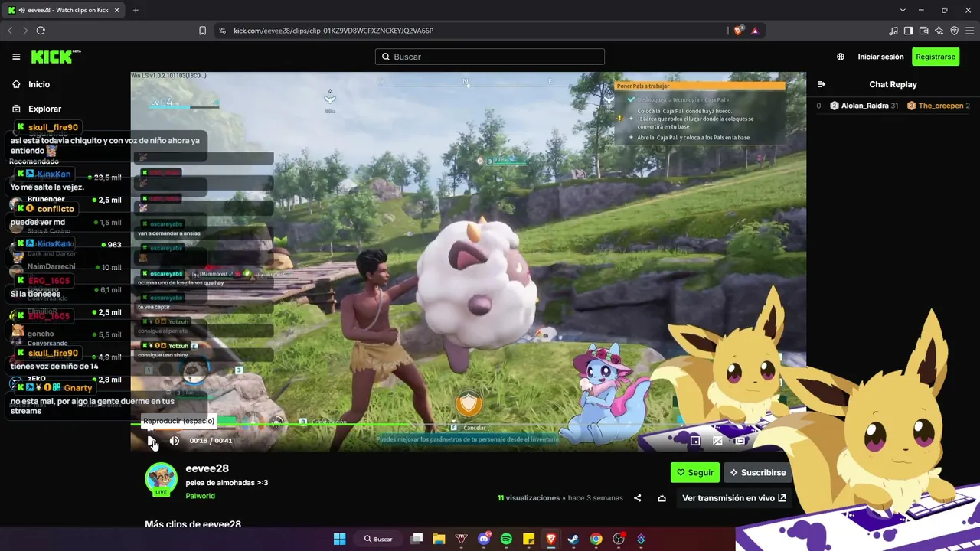Image resolution: width=980 pixels, height=551 pixels.
Task: Open Sticky Notes from the taskbar
Action: click(528, 539)
